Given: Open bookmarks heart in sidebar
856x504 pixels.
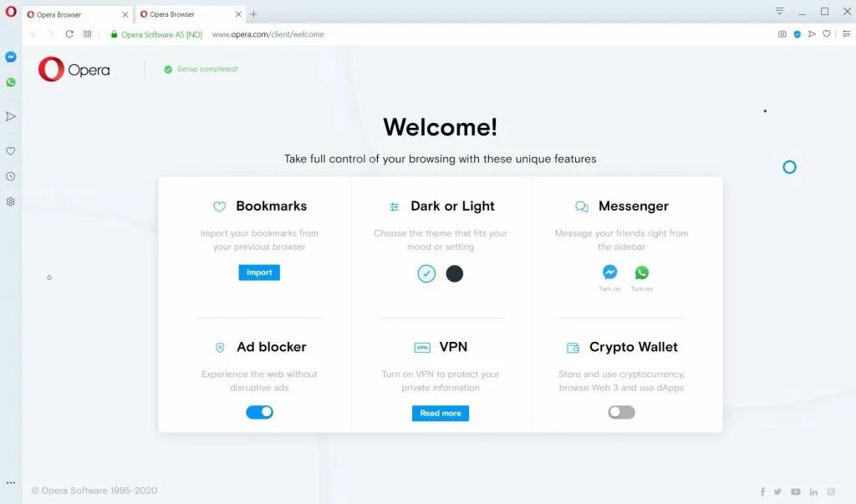Looking at the screenshot, I should pyautogui.click(x=10, y=151).
